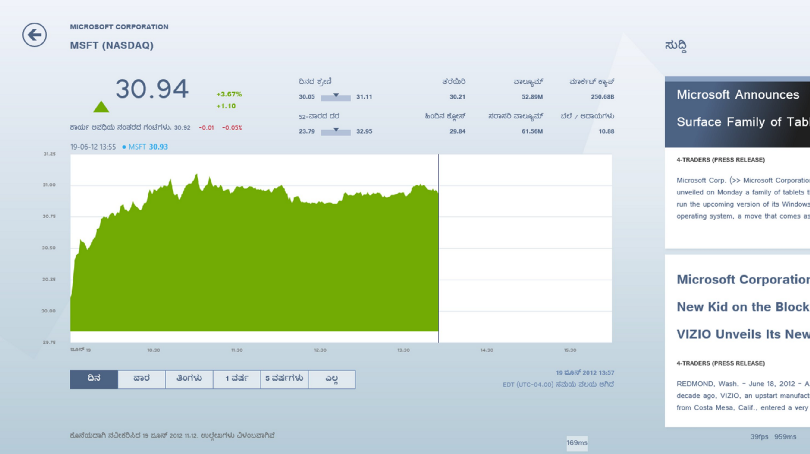Click the after-hours -0.05% value
The width and height of the screenshot is (810, 454).
[232, 128]
